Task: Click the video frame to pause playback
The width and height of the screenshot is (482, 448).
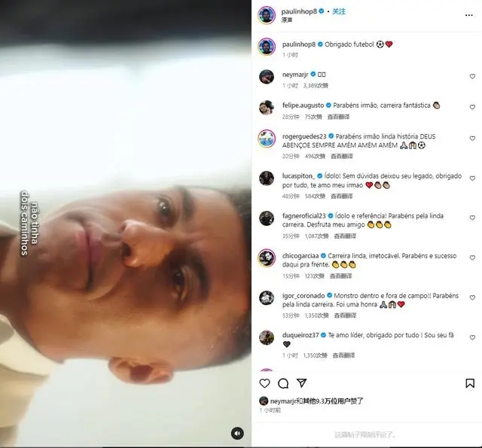Action: (x=126, y=224)
